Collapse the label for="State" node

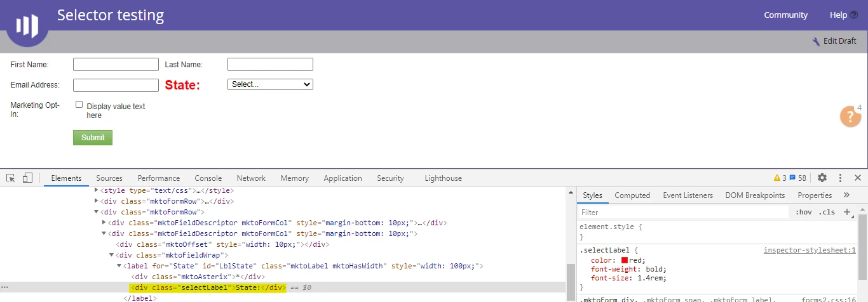[118, 266]
